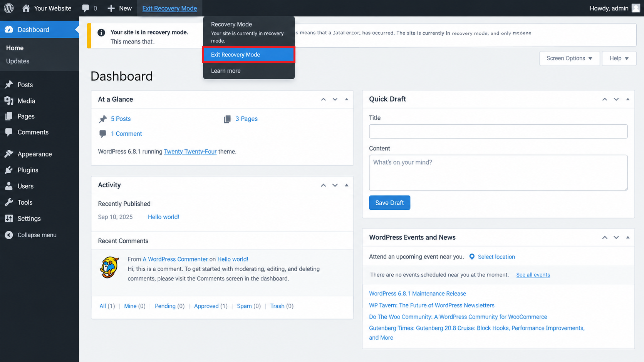Open the Hello world! published post
This screenshot has height=362, width=644.
pos(164,217)
